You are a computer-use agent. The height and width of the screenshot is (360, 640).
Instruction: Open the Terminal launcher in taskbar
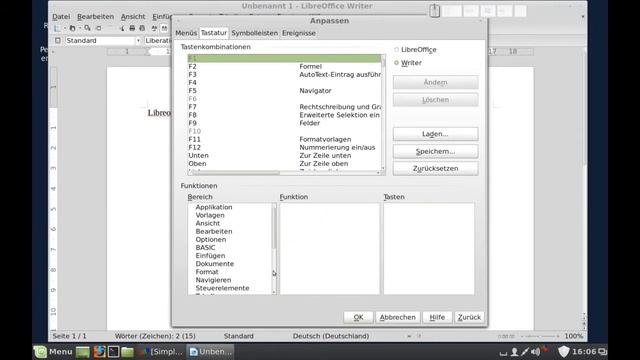click(x=113, y=351)
